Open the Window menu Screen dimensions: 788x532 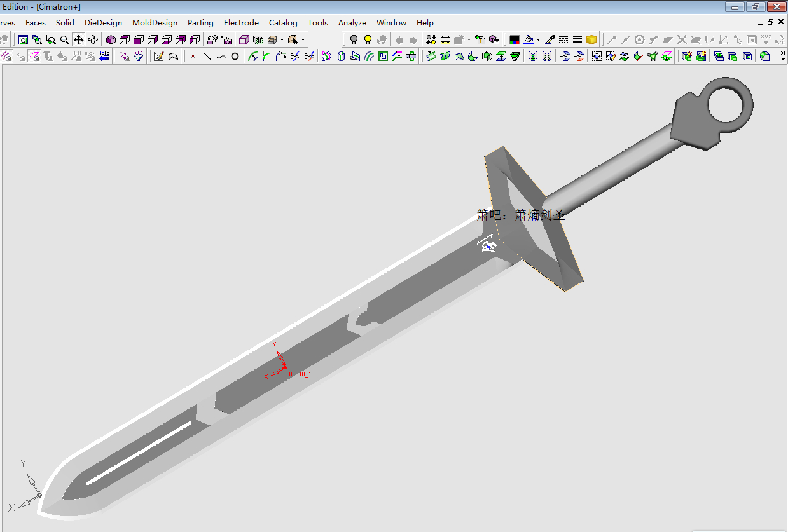[x=391, y=22]
